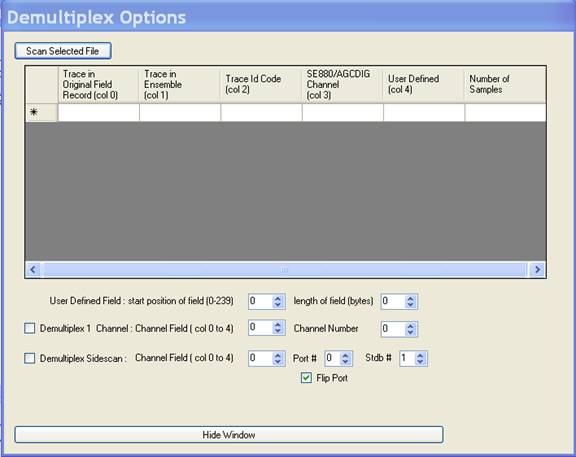Image resolution: width=576 pixels, height=457 pixels.
Task: Select the Number of Samples column header
Action: point(505,84)
